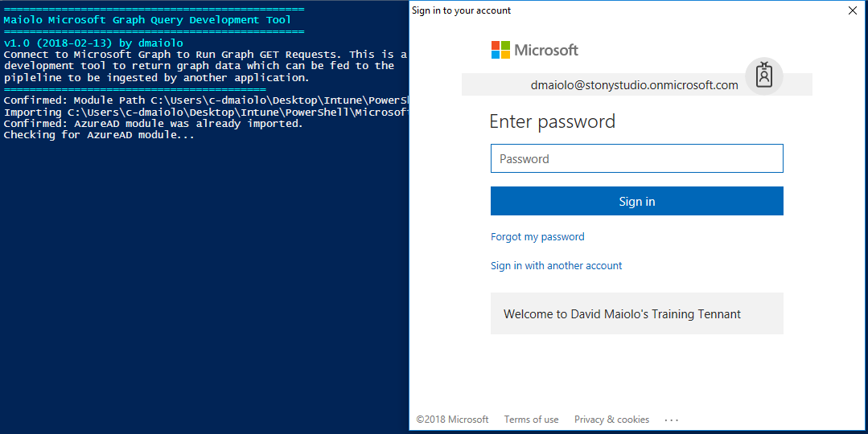This screenshot has width=868, height=434.
Task: Choose Sign in with another account
Action: click(557, 265)
